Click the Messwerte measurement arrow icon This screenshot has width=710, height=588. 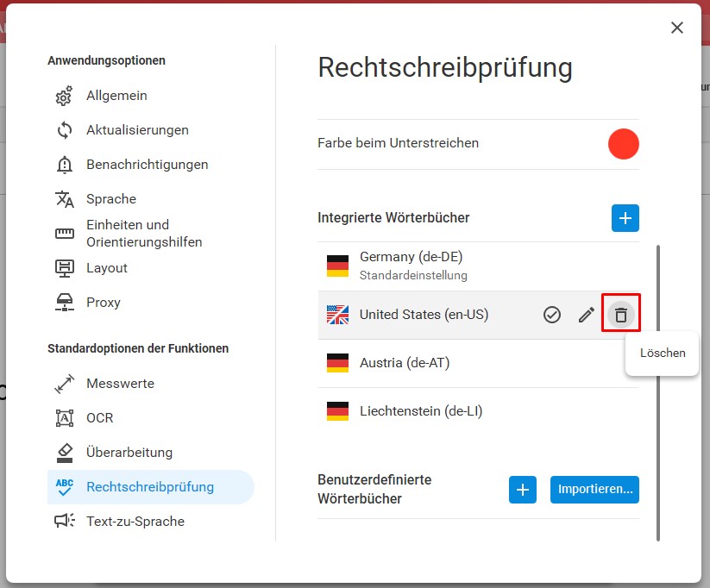click(65, 384)
